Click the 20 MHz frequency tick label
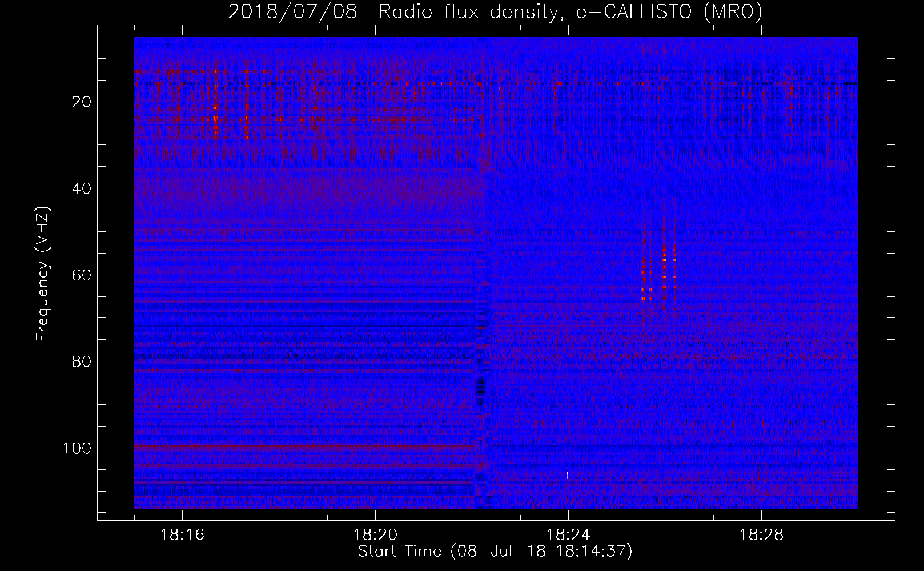 click(x=82, y=102)
